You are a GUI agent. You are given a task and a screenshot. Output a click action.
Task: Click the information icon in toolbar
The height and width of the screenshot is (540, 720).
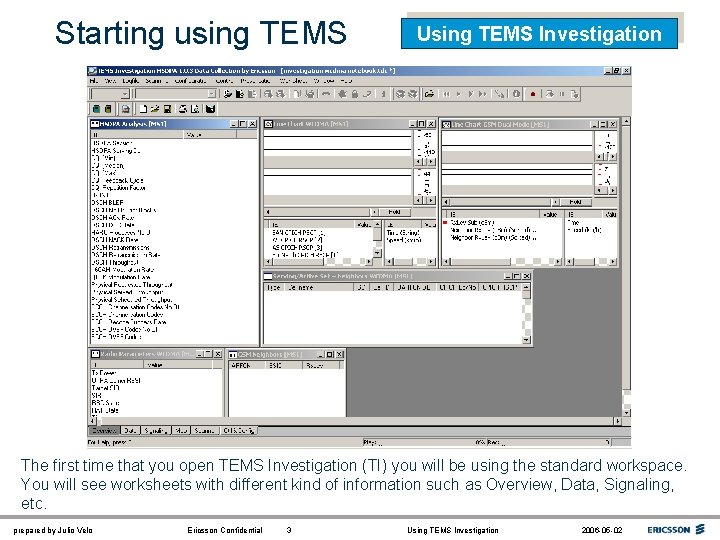tap(517, 94)
